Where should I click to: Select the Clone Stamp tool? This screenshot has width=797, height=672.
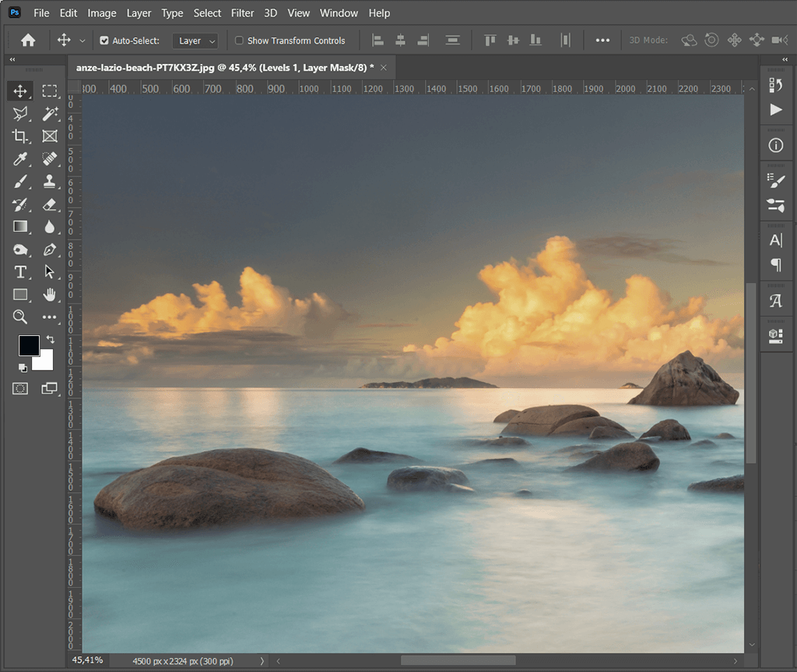click(49, 181)
